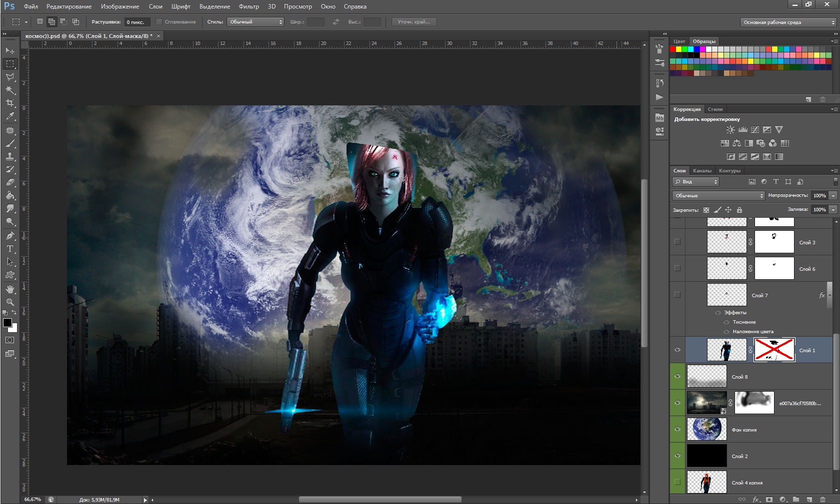Add a Curves adjustment
840x504 pixels.
click(x=754, y=129)
